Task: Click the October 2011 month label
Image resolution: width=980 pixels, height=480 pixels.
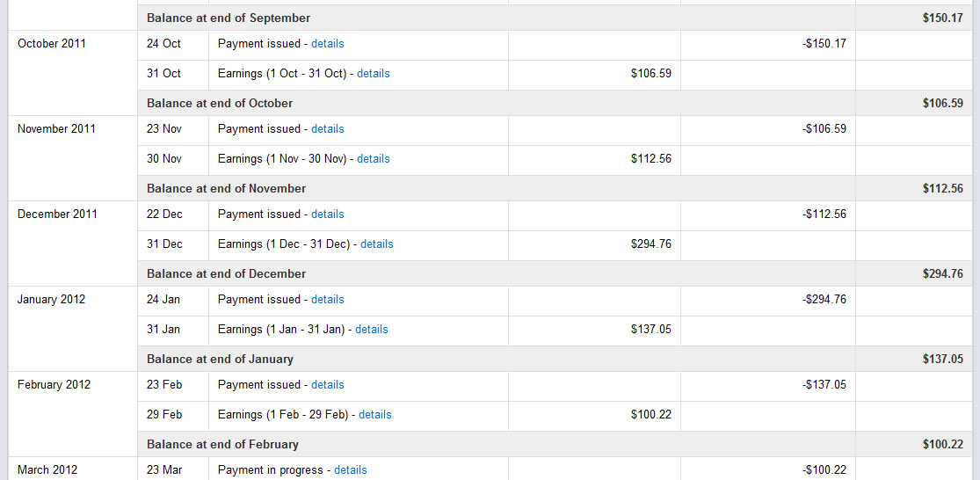Action: (52, 44)
